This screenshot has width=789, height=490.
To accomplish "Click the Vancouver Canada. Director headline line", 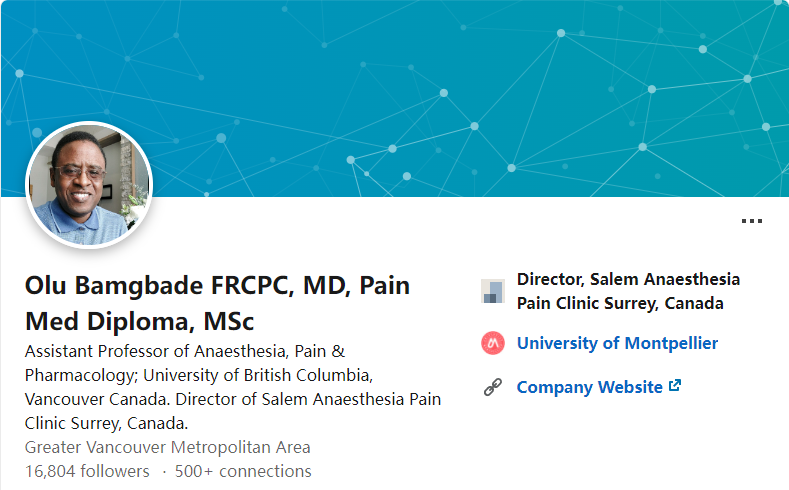I will pos(233,399).
